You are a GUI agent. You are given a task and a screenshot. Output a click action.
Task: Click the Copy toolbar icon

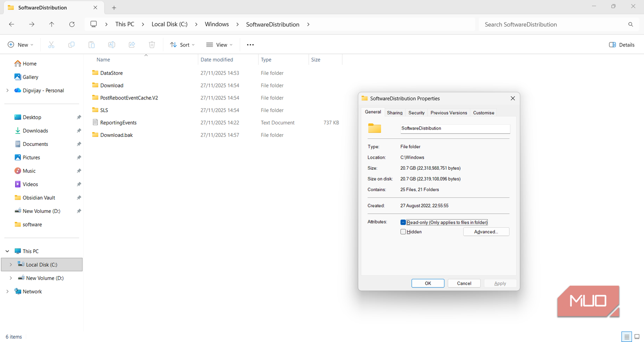71,45
